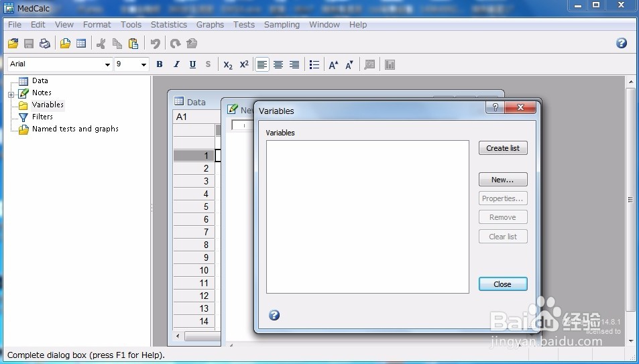Image resolution: width=639 pixels, height=364 pixels.
Task: Open file with the folder toolbar icon
Action: (13, 43)
